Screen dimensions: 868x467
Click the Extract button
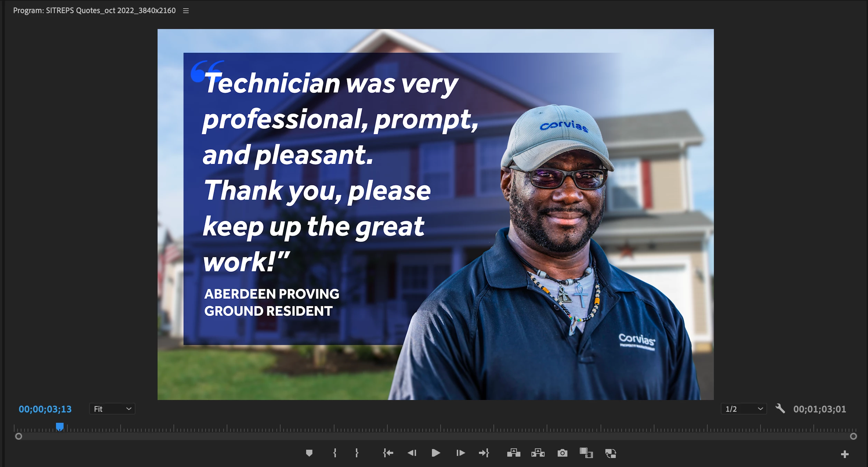pyautogui.click(x=538, y=453)
